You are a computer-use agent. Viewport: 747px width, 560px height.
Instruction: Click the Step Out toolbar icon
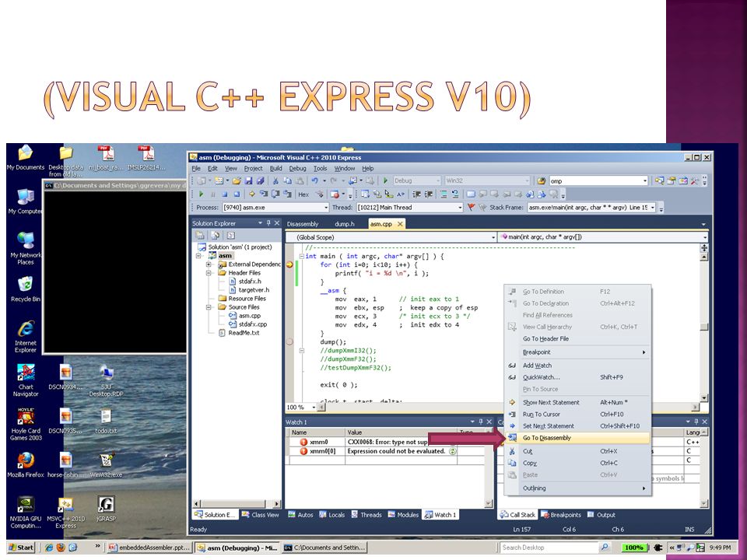tap(287, 194)
